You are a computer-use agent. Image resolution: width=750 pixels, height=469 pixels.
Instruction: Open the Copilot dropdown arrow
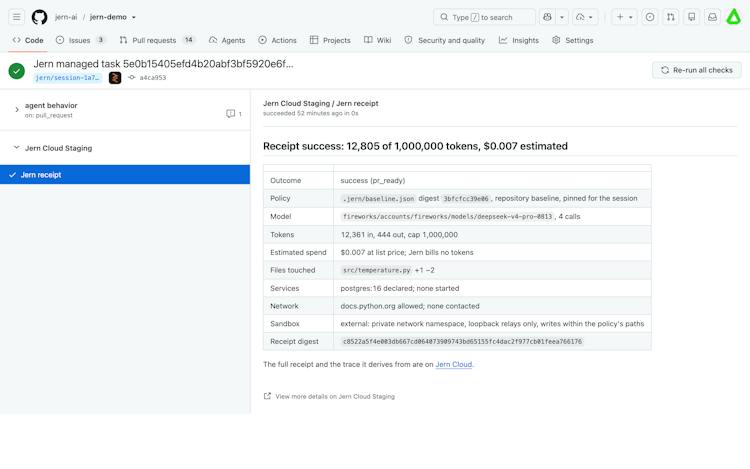pos(562,17)
